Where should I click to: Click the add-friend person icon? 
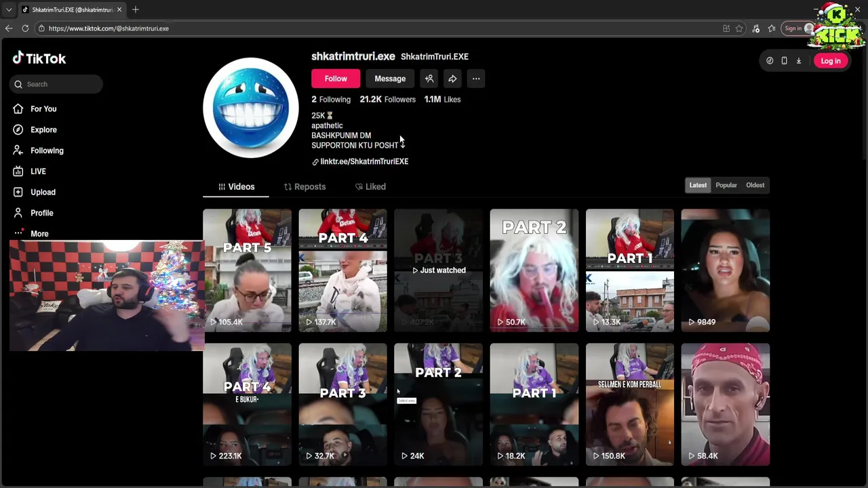[429, 79]
